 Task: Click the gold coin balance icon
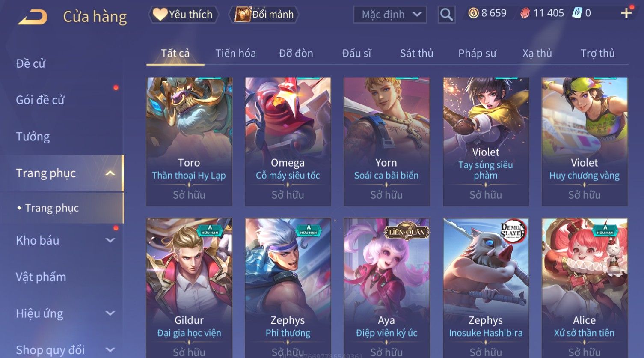coord(473,13)
